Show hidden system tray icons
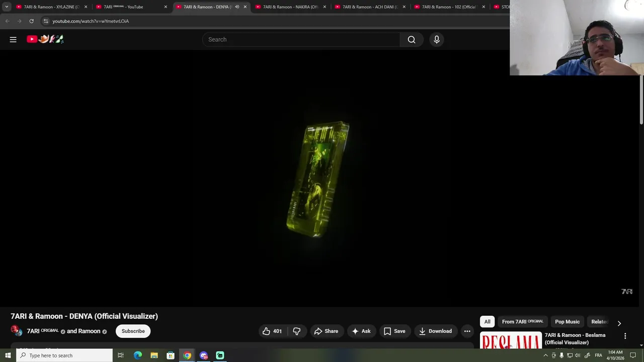Viewport: 644px width, 362px height. pos(545,355)
